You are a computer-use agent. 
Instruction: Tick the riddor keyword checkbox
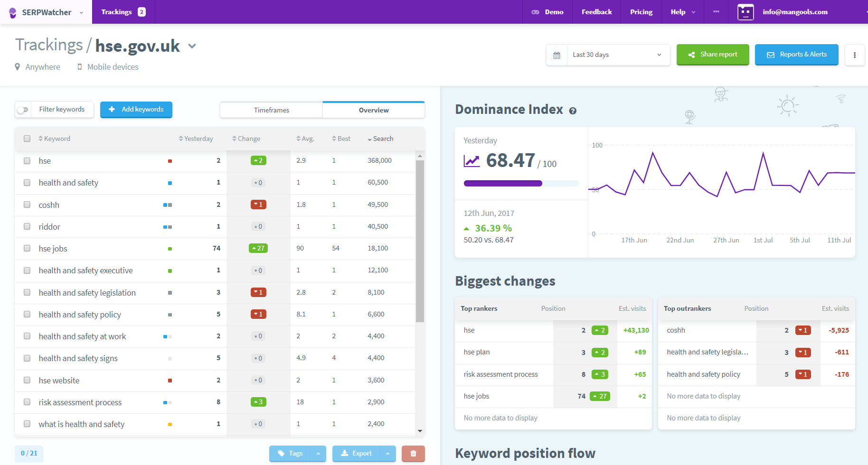[x=27, y=226]
